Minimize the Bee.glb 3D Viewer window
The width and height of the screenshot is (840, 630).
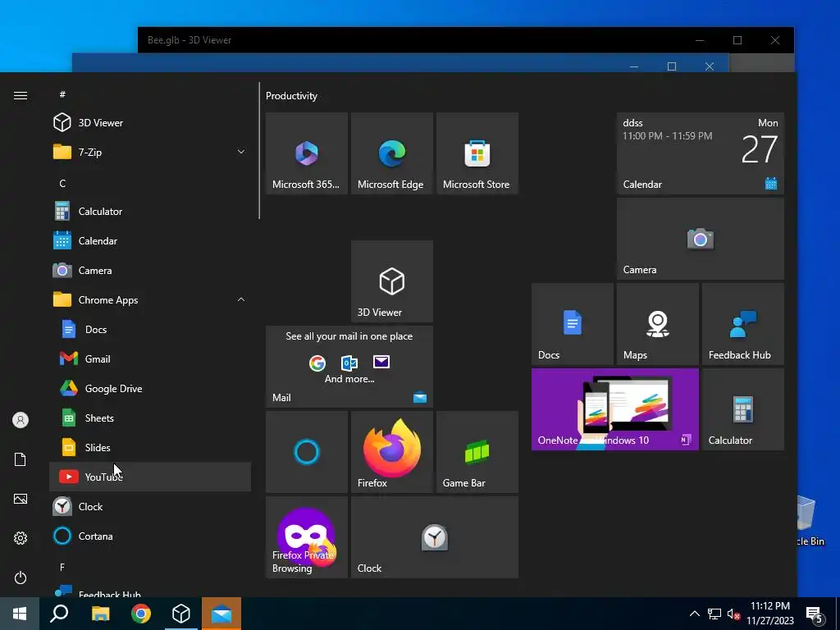700,40
